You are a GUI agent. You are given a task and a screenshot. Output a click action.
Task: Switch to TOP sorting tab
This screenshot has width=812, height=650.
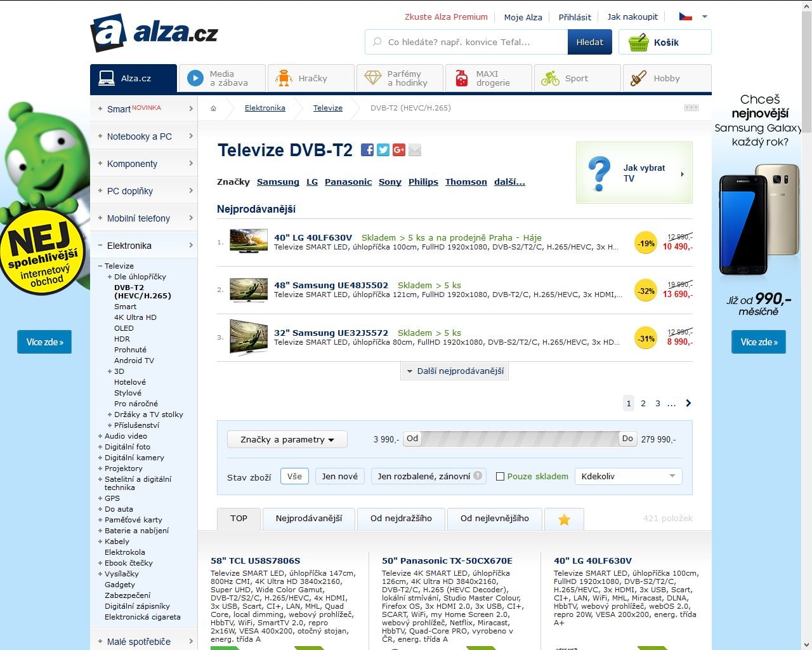(x=239, y=519)
